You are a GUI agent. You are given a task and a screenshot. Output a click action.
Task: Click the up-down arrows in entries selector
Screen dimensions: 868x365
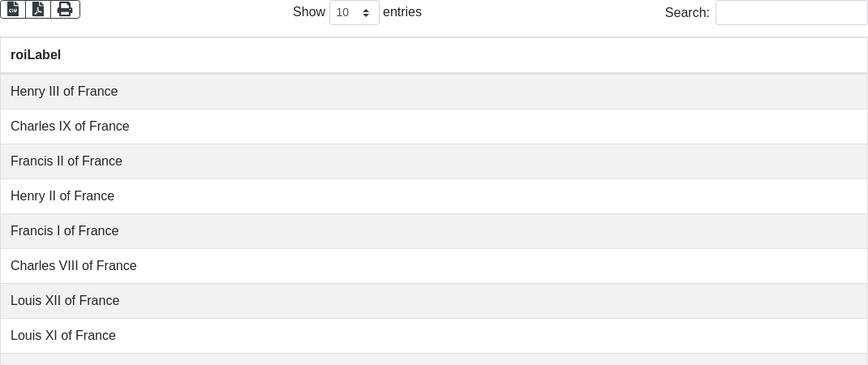(366, 13)
